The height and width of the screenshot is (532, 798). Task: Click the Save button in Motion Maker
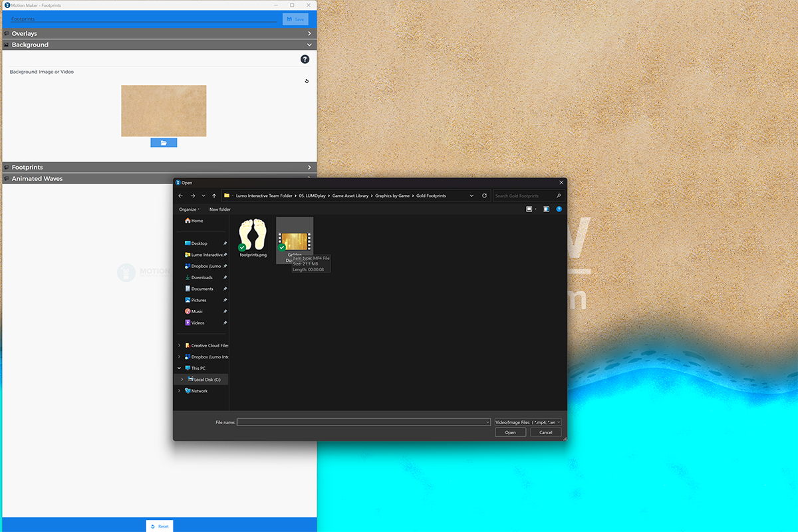tap(295, 19)
